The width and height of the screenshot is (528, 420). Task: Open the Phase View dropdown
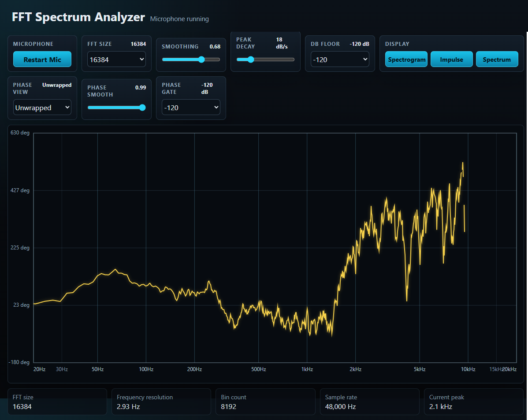[x=42, y=107]
